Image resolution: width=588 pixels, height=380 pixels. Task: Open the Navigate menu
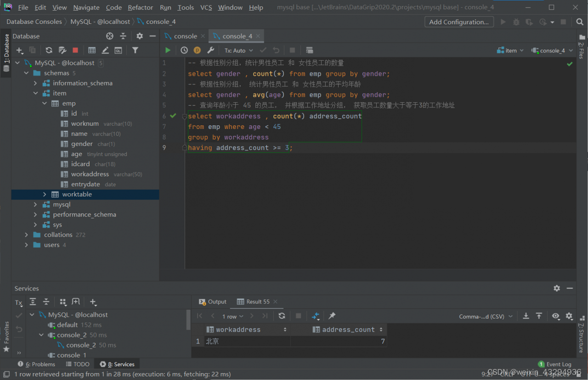[x=86, y=7]
